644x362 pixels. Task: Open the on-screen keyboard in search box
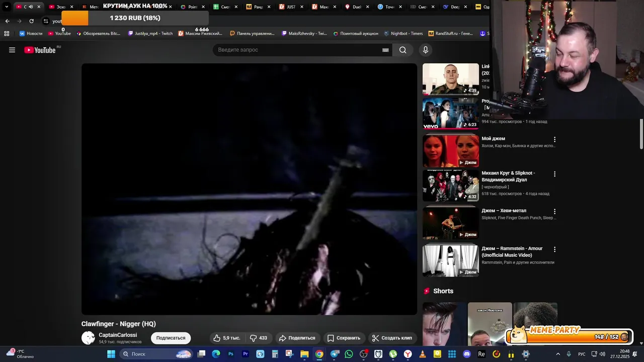coord(385,50)
